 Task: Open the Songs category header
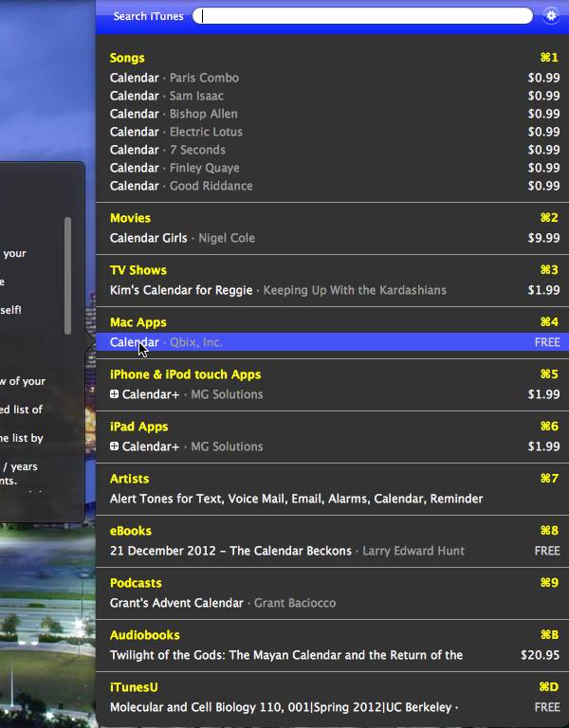[x=127, y=58]
